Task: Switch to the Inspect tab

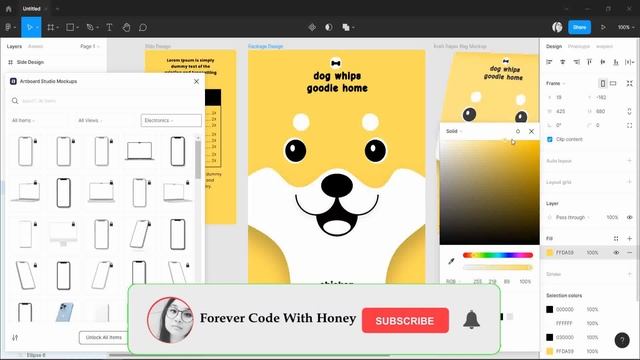Action: pyautogui.click(x=604, y=46)
